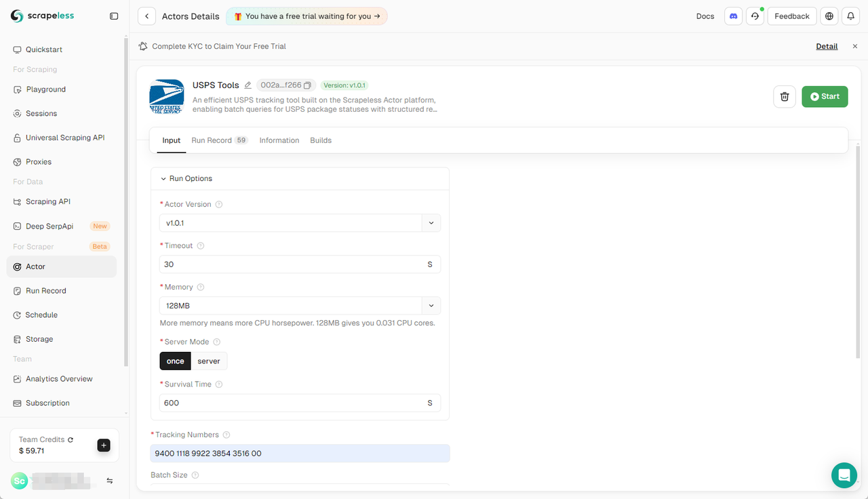This screenshot has height=499, width=868.
Task: Click the Timeout input field
Action: (300, 264)
